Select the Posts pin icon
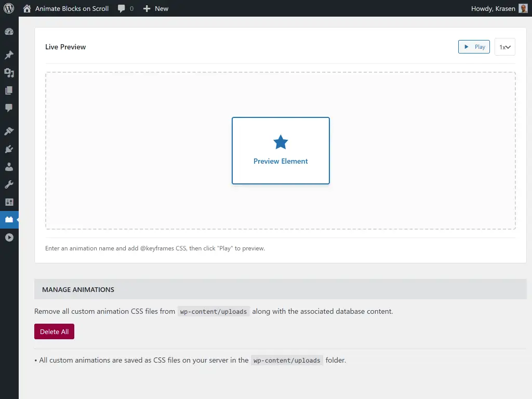This screenshot has height=399, width=532. [x=9, y=55]
